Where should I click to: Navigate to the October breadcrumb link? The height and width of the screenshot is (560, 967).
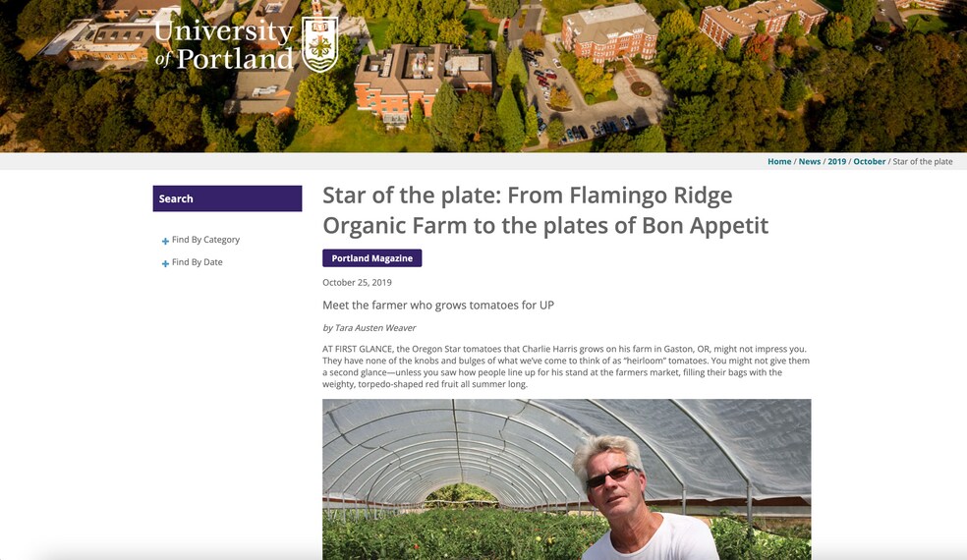click(x=869, y=161)
